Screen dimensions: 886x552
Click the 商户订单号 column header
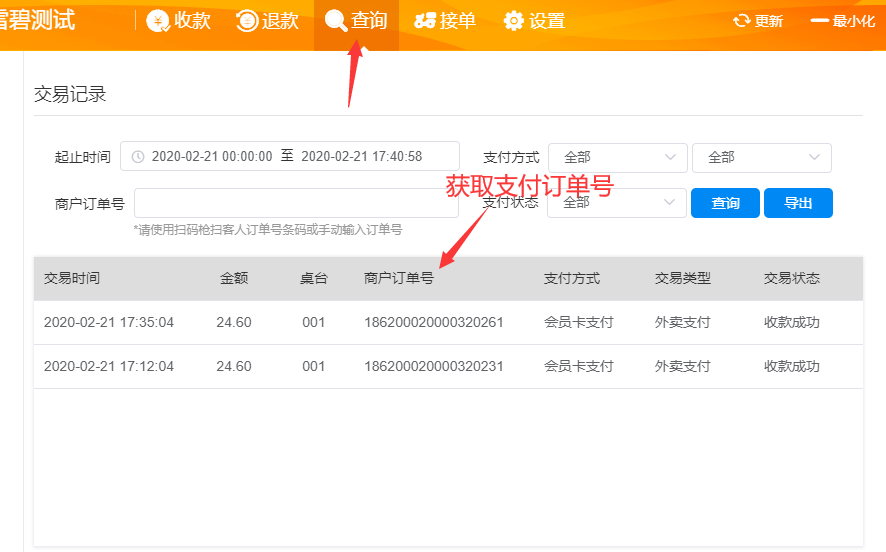[398, 279]
